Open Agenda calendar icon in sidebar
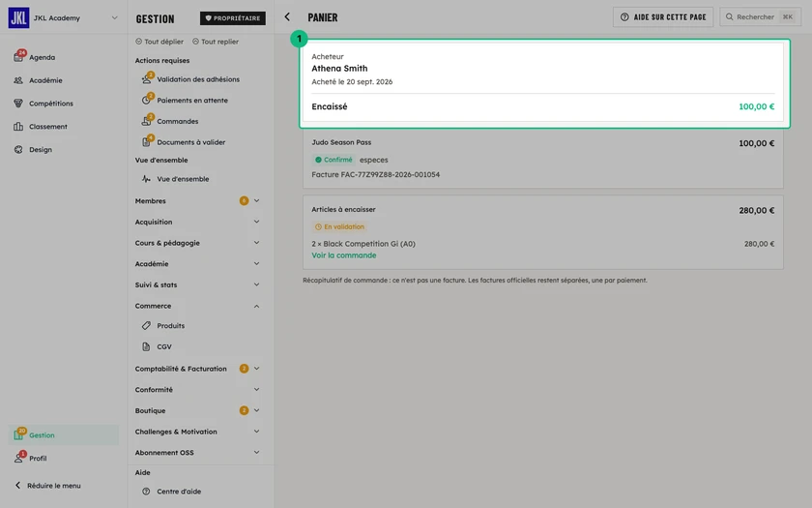The image size is (812, 508). click(x=18, y=57)
